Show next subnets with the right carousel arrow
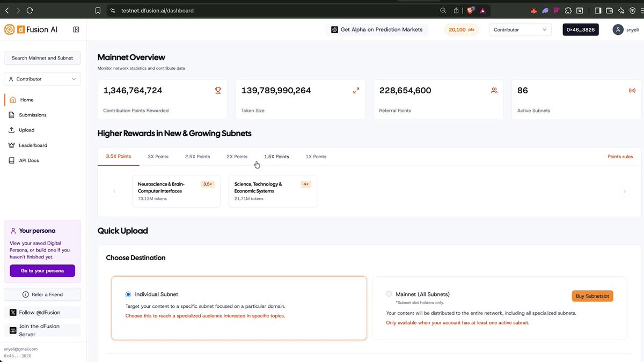644x362 pixels. pos(624,191)
